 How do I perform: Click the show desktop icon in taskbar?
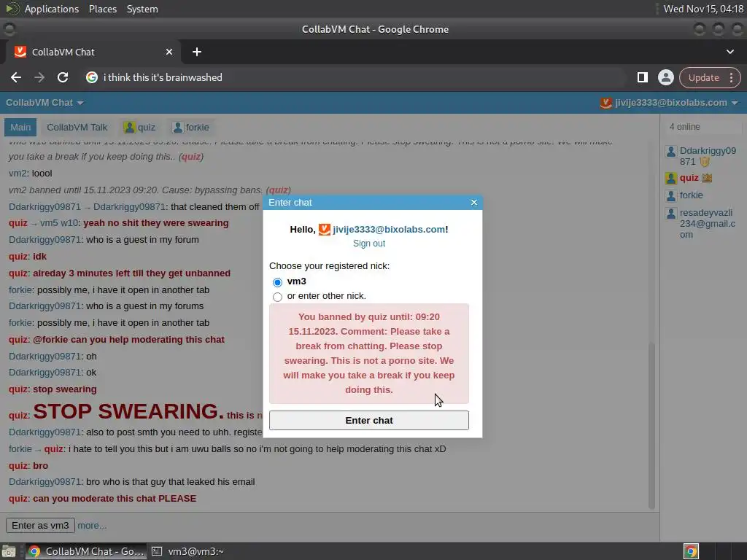pos(9,551)
